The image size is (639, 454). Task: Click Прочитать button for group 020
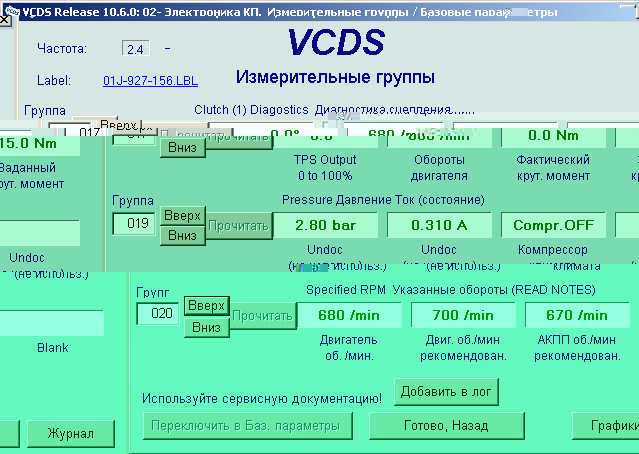pos(263,315)
